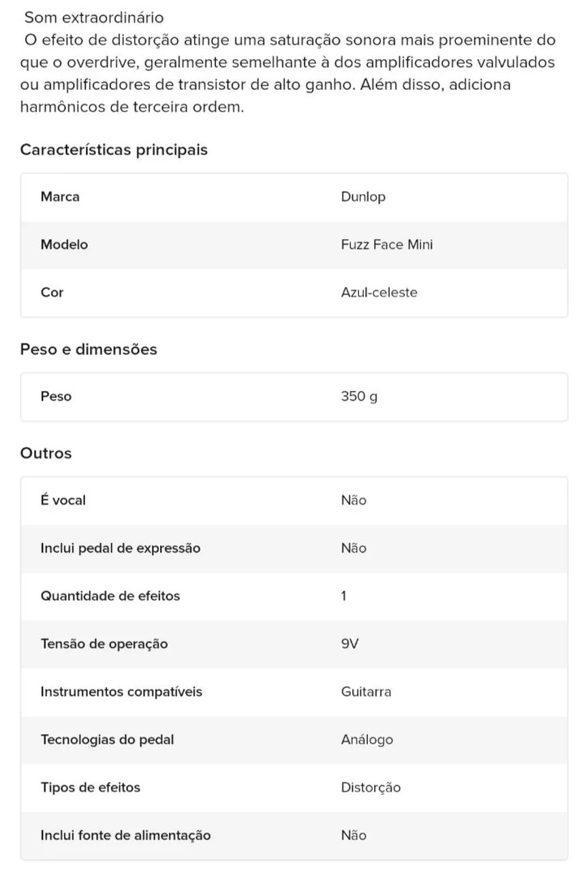Click the Características principais heading
The image size is (588, 872).
(114, 149)
